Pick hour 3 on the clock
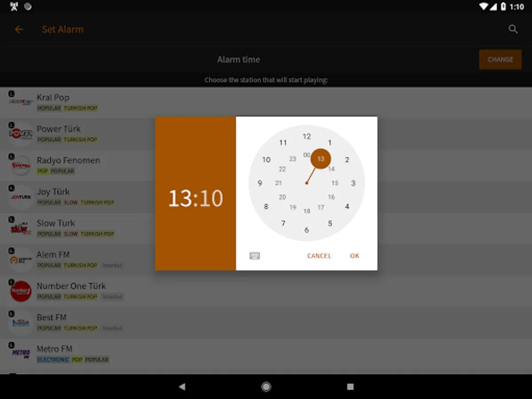This screenshot has width=532, height=399. (353, 183)
